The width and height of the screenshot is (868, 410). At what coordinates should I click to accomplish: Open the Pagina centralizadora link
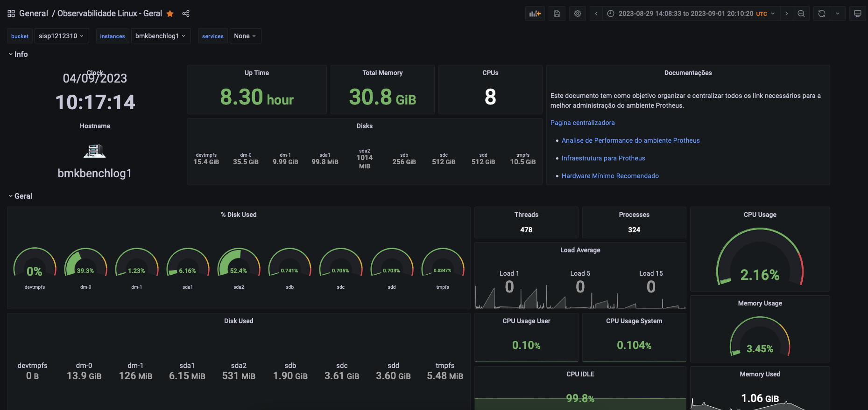click(x=582, y=123)
